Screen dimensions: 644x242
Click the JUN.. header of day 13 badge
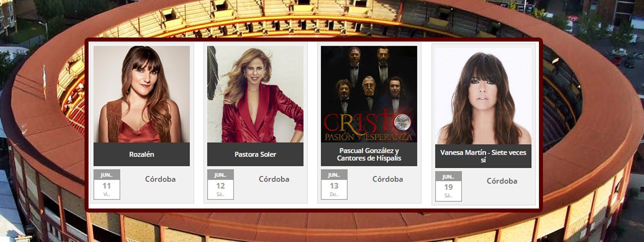pyautogui.click(x=334, y=175)
